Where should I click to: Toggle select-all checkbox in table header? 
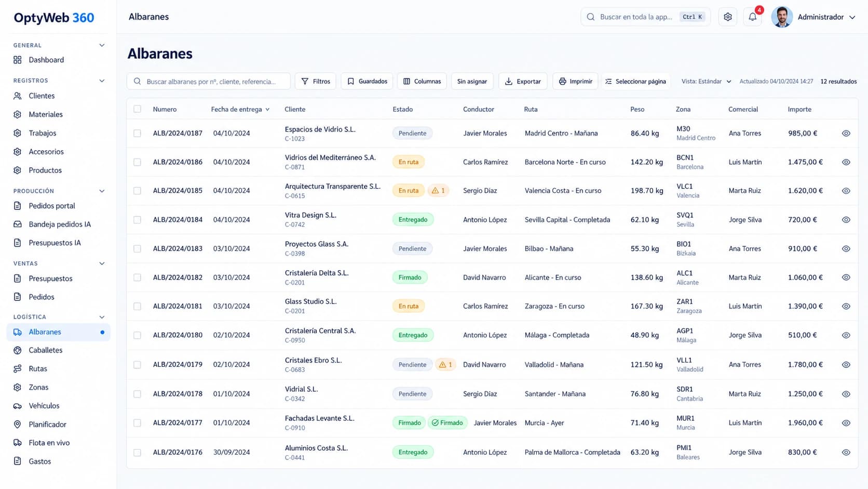click(137, 109)
